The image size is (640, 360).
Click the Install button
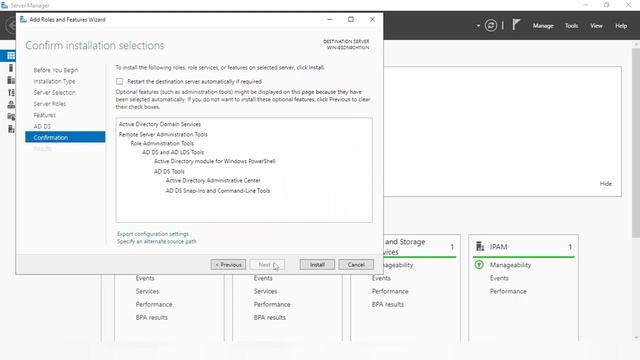[x=317, y=264]
